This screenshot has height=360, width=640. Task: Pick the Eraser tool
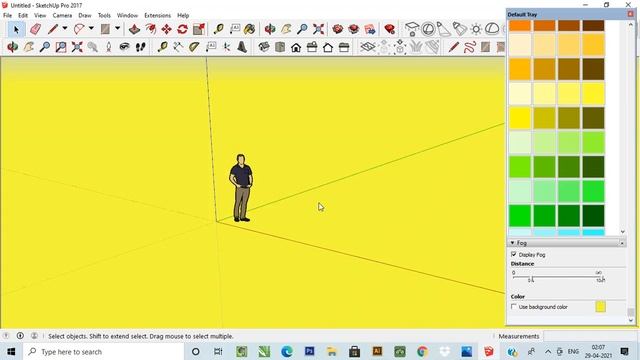coord(36,29)
